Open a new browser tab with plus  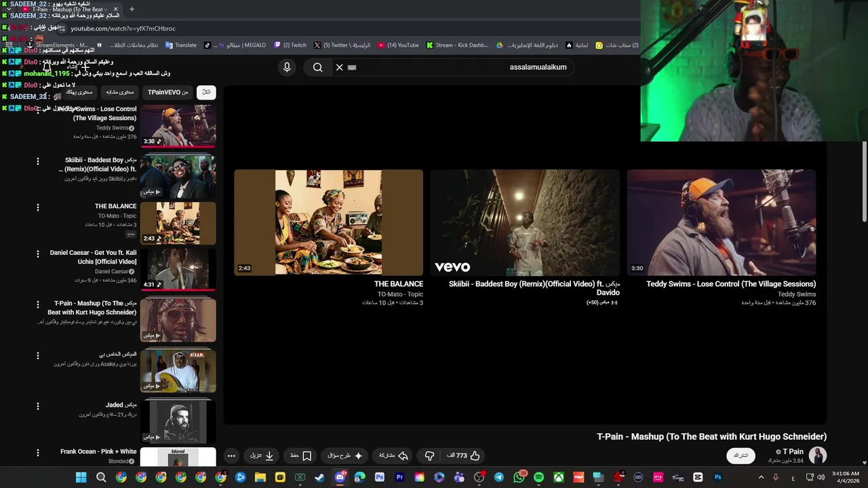132,9
